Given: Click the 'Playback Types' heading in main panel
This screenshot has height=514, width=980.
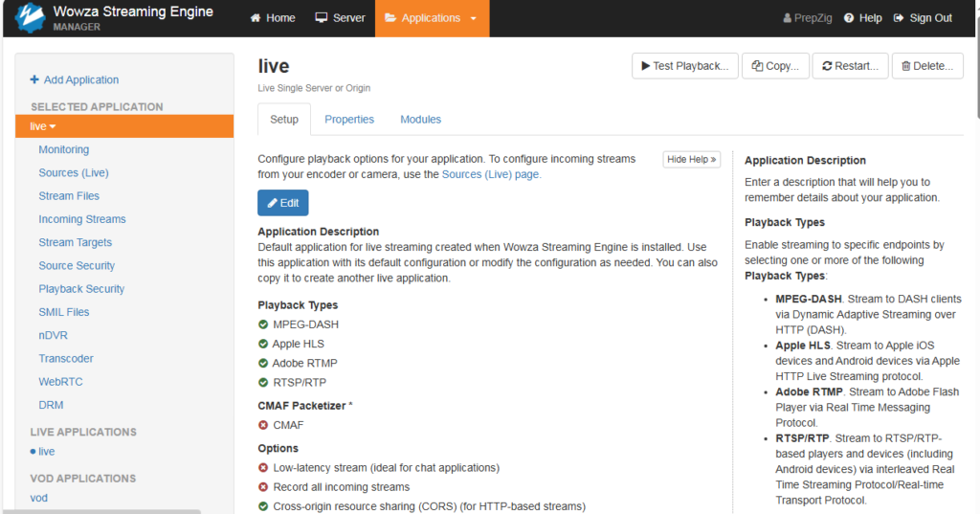Looking at the screenshot, I should coord(298,305).
